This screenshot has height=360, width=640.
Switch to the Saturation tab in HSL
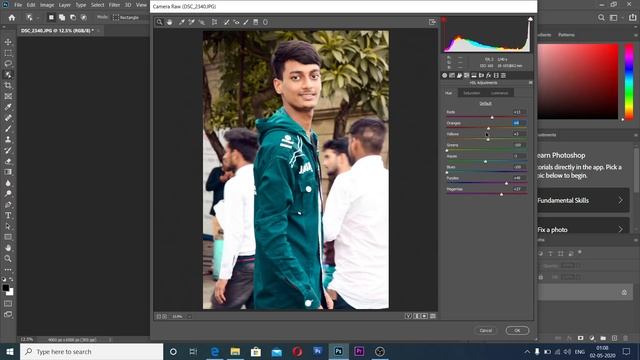(471, 93)
